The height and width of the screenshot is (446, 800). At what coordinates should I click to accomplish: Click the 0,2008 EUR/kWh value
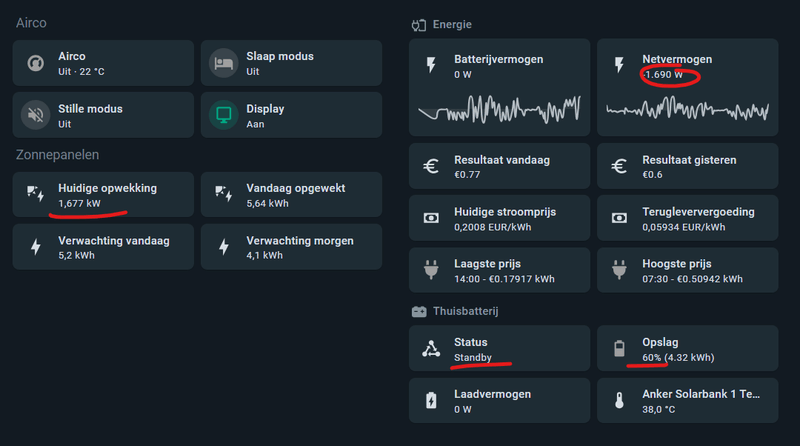492,227
